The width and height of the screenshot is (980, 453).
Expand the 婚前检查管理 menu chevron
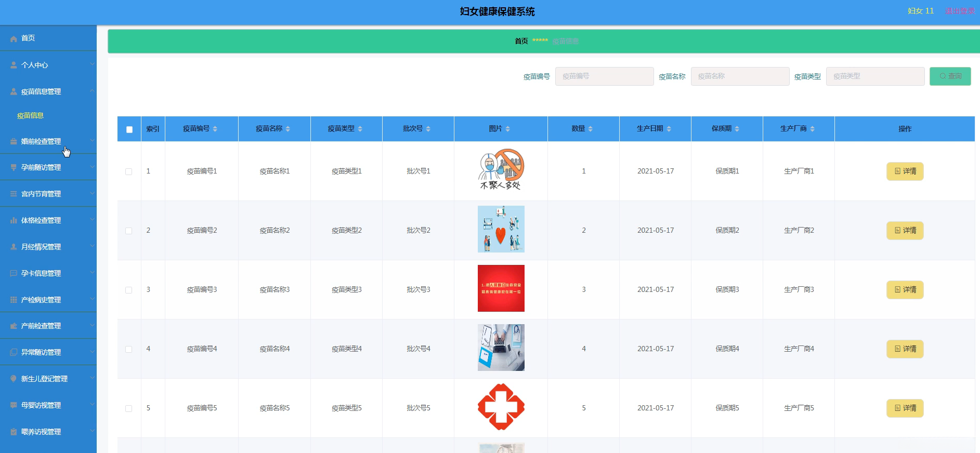click(x=92, y=140)
